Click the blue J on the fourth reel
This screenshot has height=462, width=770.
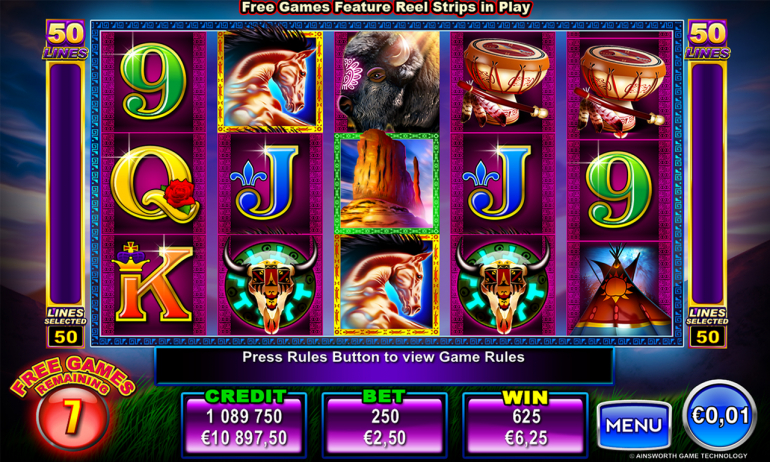click(503, 184)
